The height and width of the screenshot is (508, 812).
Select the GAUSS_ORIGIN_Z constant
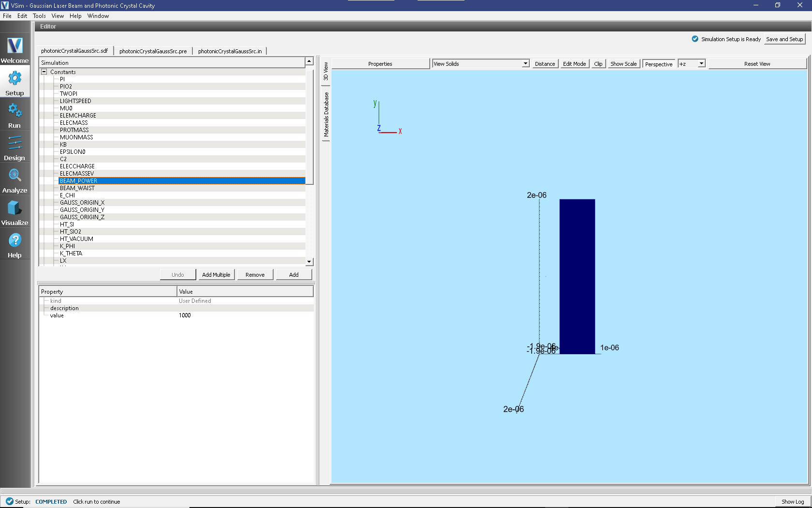tap(82, 217)
